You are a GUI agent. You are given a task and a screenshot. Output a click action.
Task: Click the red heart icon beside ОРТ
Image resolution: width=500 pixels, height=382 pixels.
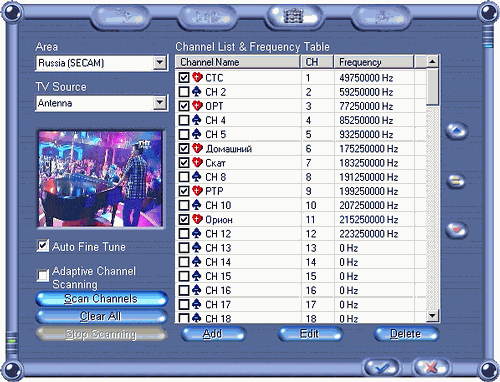[197, 106]
